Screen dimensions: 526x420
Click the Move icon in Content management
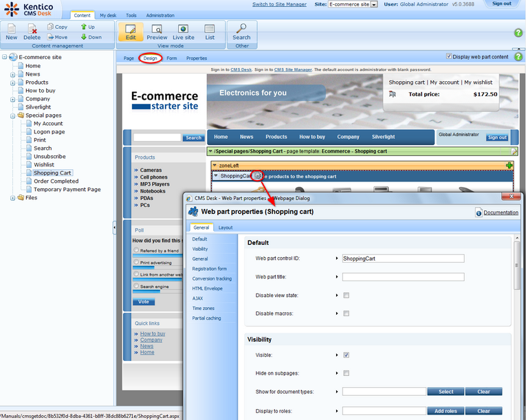(50, 37)
